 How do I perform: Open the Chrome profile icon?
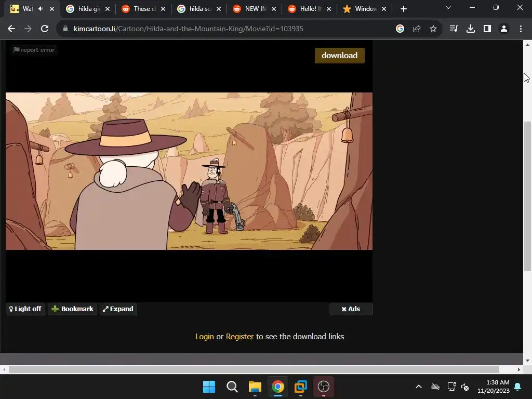504,29
